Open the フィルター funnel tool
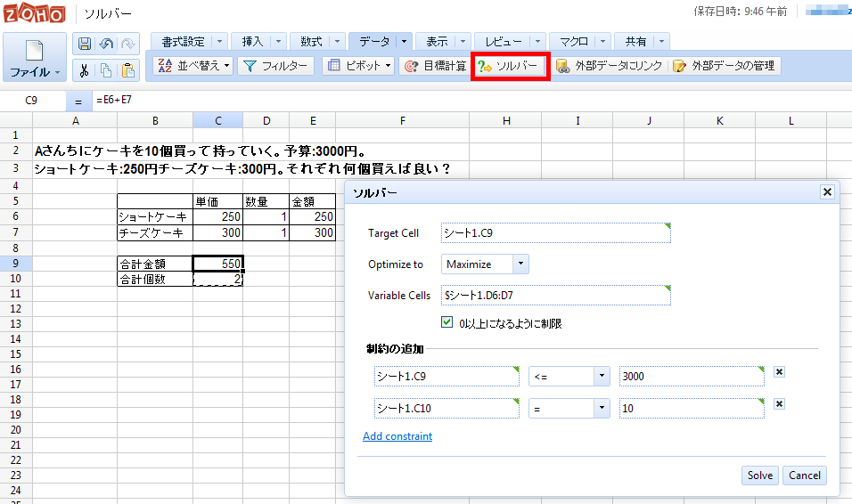Screen dimensions: 852x504 tap(275, 66)
